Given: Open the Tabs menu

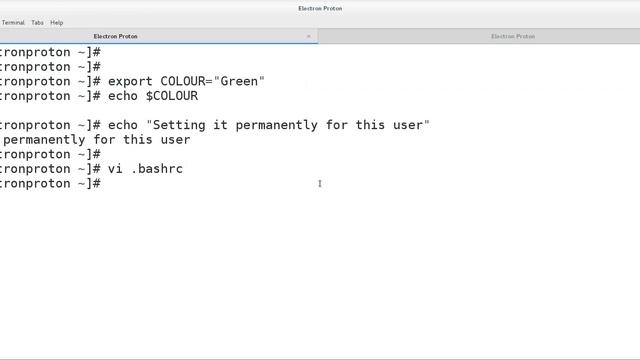Looking at the screenshot, I should tap(37, 22).
